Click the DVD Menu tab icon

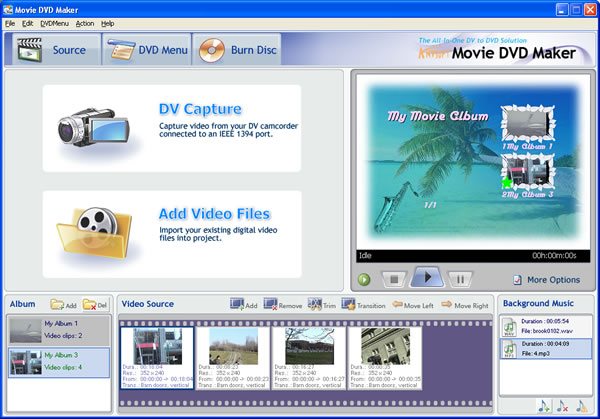[x=121, y=50]
